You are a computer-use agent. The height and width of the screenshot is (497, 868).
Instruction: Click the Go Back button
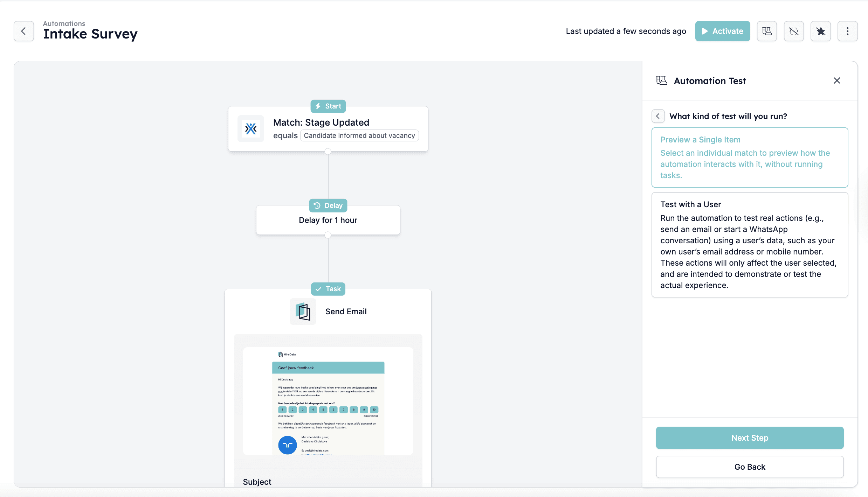(x=750, y=467)
